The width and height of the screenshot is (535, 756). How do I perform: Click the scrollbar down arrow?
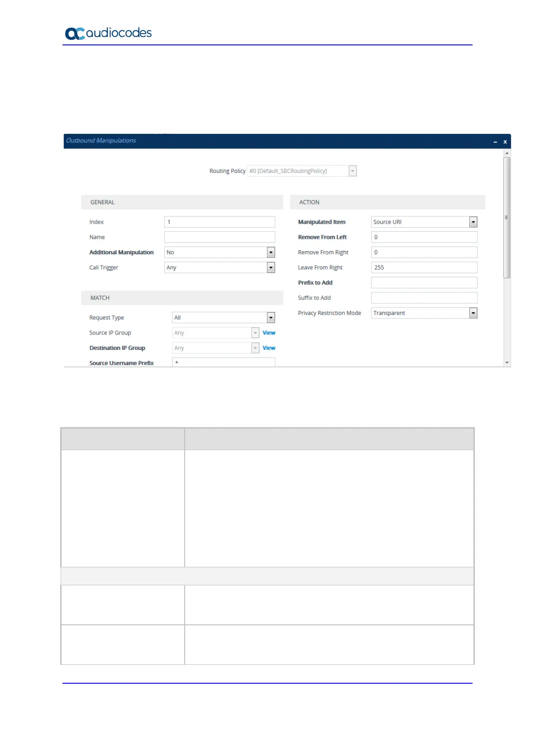(x=507, y=363)
